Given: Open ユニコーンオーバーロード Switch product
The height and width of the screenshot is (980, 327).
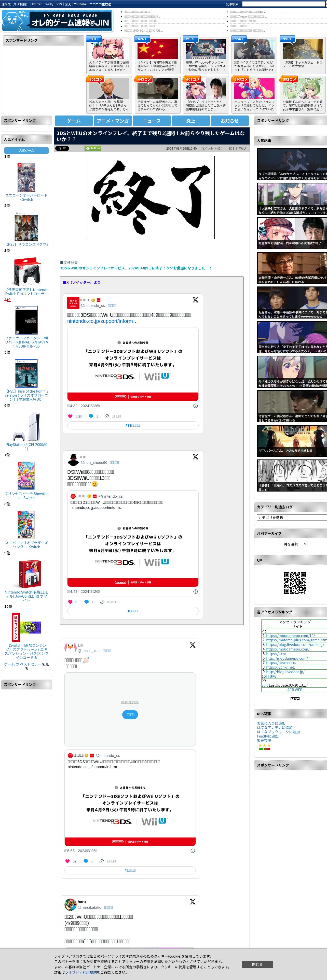Looking at the screenshot, I should (26, 197).
